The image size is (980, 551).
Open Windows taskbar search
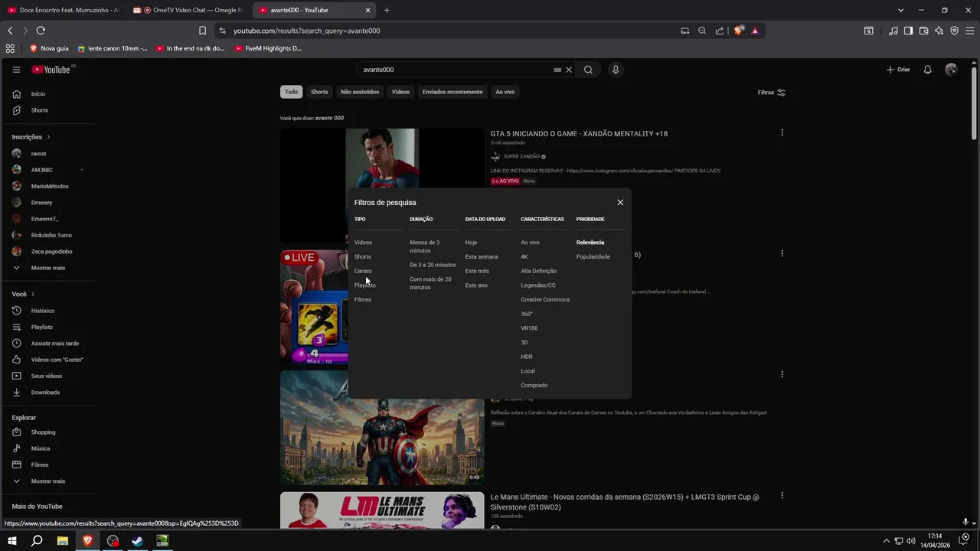coord(37,540)
